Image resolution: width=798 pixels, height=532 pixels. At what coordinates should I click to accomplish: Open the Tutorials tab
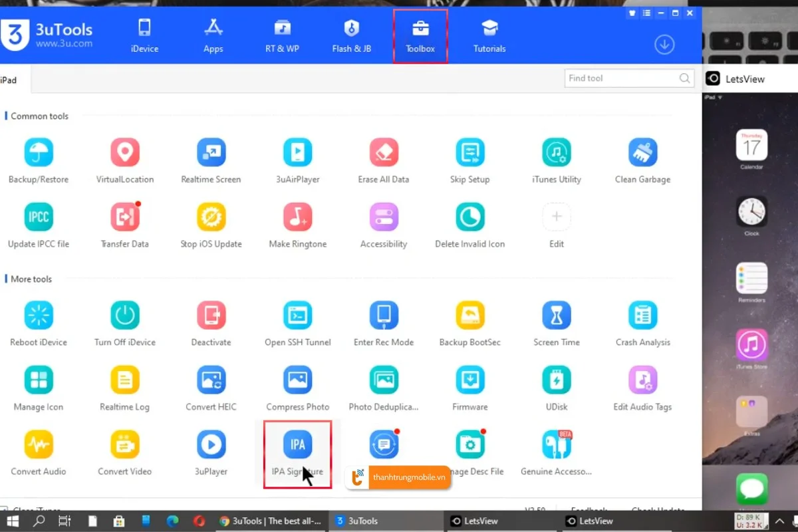tap(489, 36)
